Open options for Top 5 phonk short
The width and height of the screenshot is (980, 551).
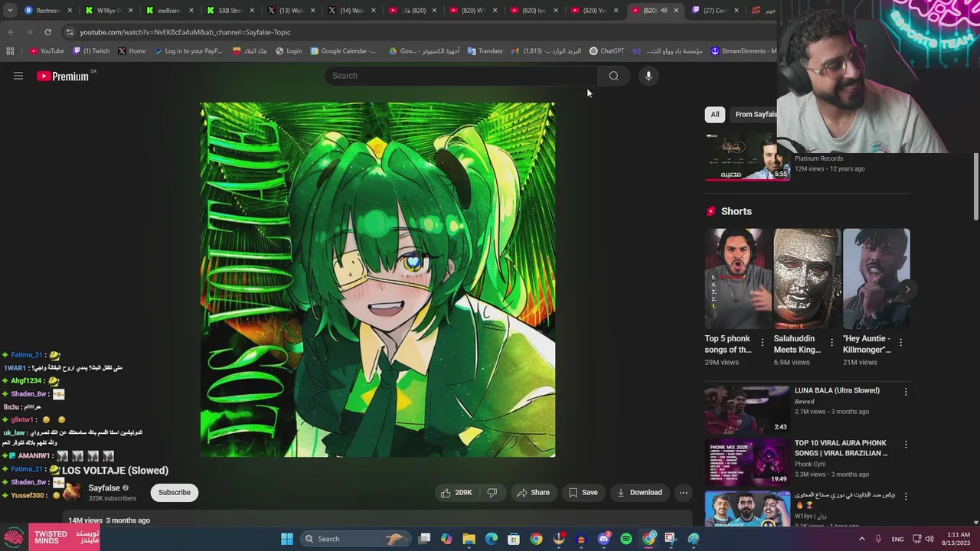(762, 343)
